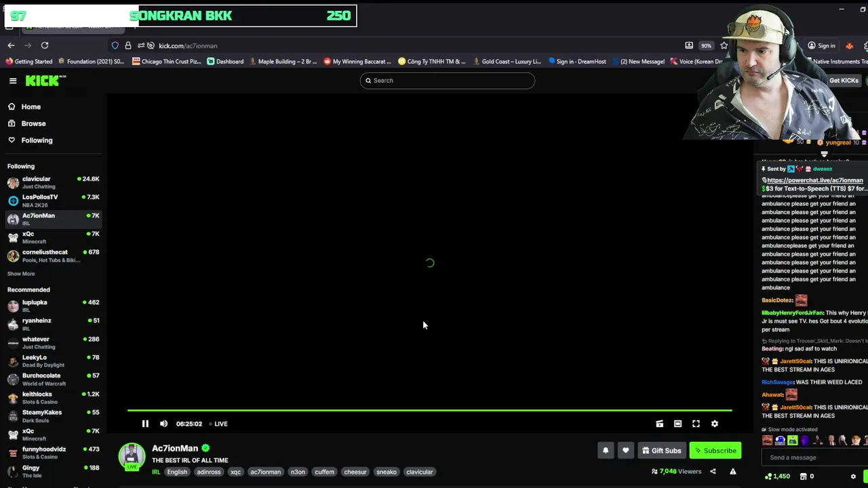Click the green Subscribe button
Viewport: 868px width, 488px height.
click(715, 451)
